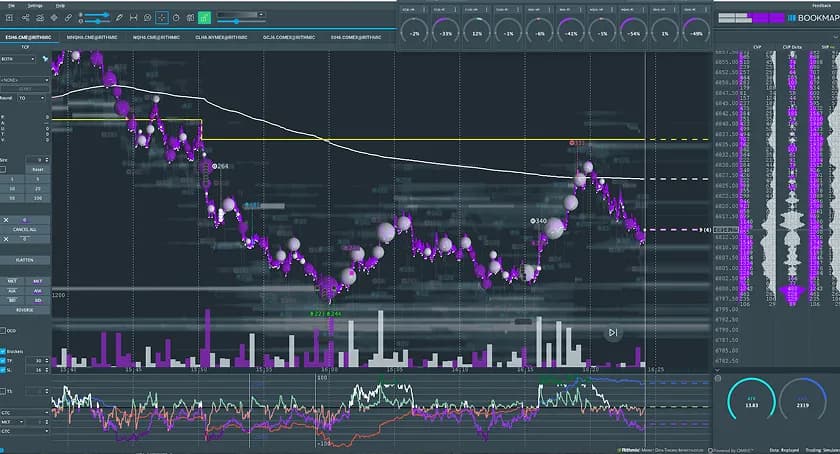Click the green highlighted trading icon
The width and height of the screenshot is (840, 454).
tap(204, 18)
